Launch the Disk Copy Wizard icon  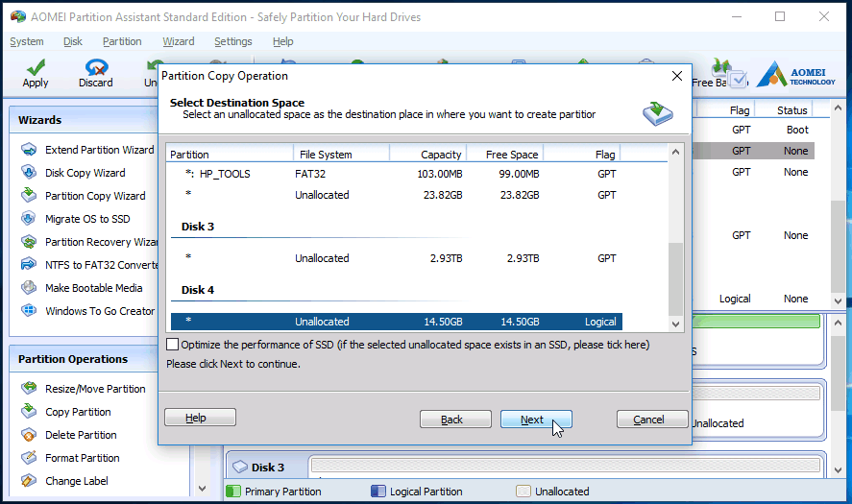(x=29, y=173)
